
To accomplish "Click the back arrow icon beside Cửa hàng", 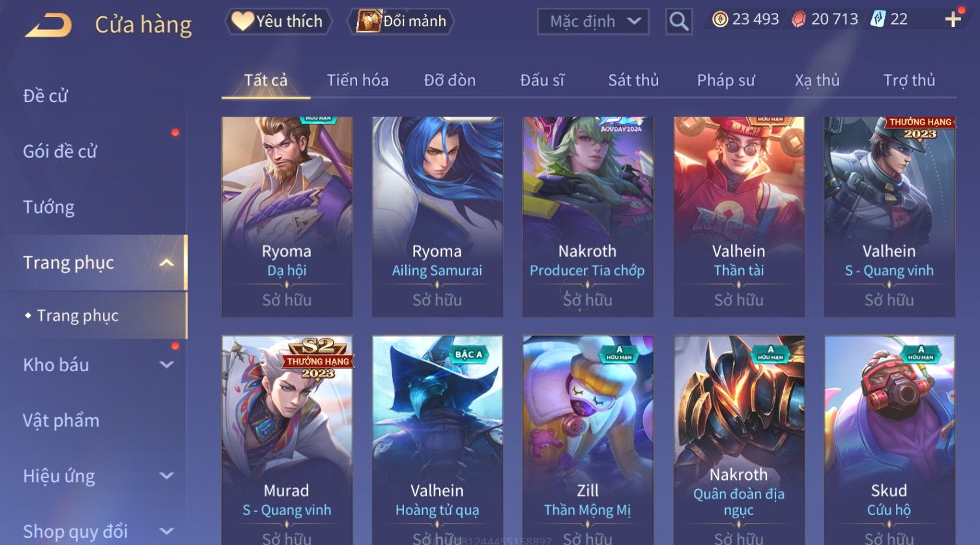I will pyautogui.click(x=48, y=25).
